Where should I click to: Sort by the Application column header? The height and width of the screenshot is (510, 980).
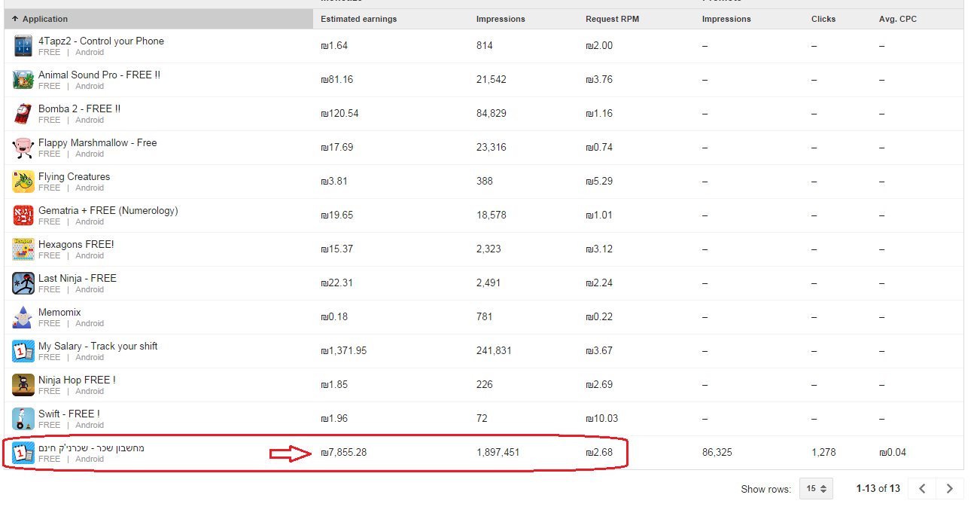click(x=45, y=19)
